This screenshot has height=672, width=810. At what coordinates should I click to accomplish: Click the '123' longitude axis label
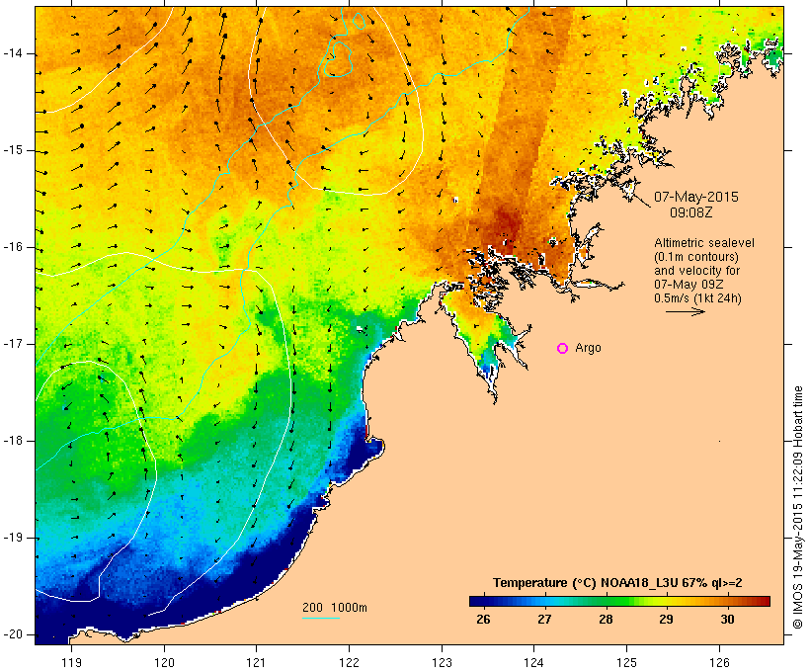coord(442,662)
